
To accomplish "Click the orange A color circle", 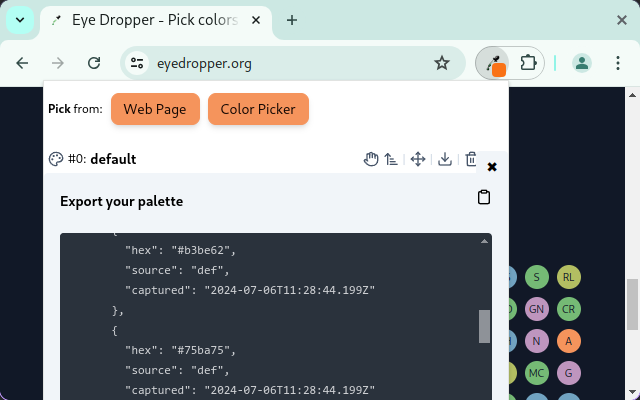I will tap(568, 341).
